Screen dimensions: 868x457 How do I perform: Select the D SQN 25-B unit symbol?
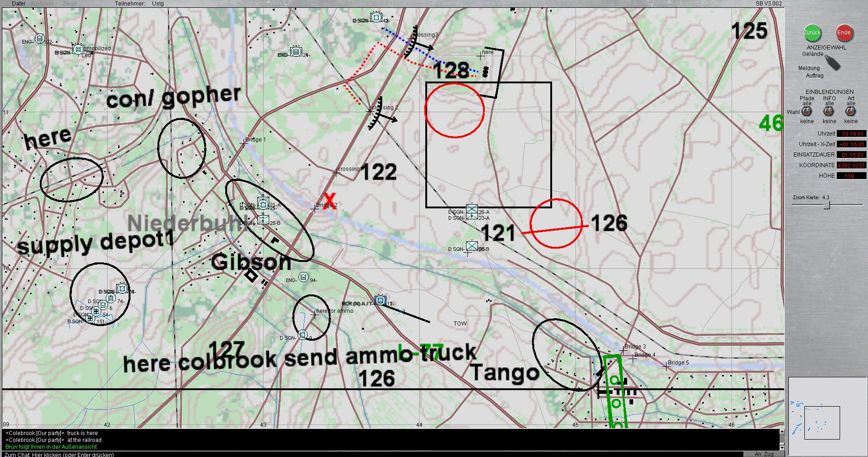[x=263, y=220]
